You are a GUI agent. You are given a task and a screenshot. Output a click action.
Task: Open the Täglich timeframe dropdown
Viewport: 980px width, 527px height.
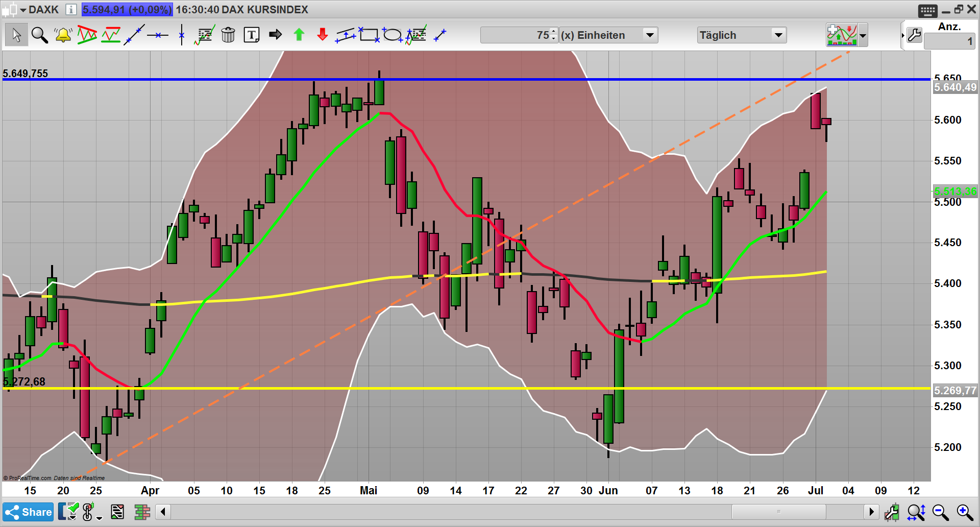tap(742, 35)
